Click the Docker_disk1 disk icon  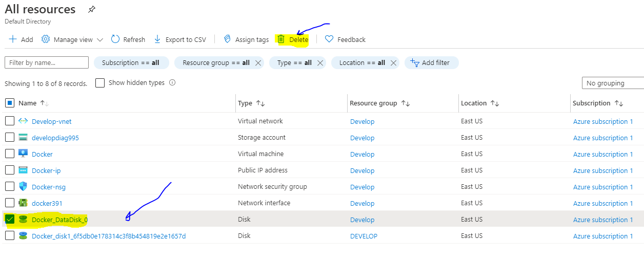[23, 236]
